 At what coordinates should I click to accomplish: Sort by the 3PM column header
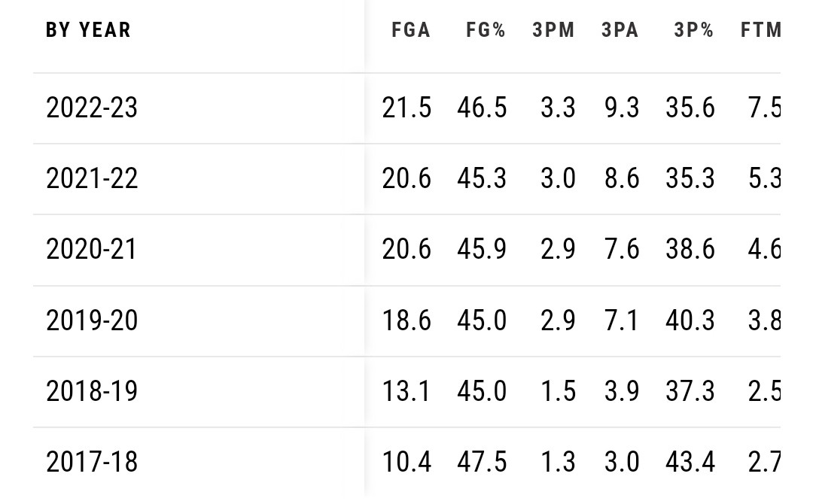pyautogui.click(x=553, y=30)
